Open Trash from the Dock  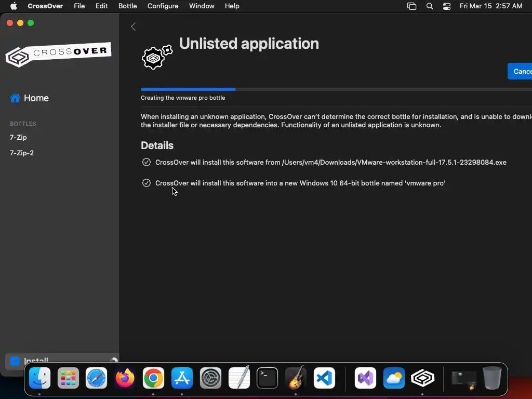coord(492,378)
